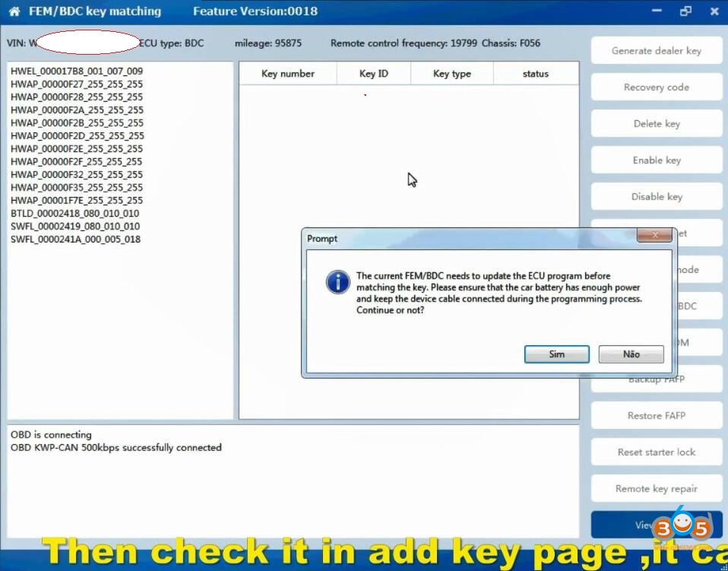Screen dimensions: 728x571
Task: Select the Key ID column header
Action: point(374,74)
